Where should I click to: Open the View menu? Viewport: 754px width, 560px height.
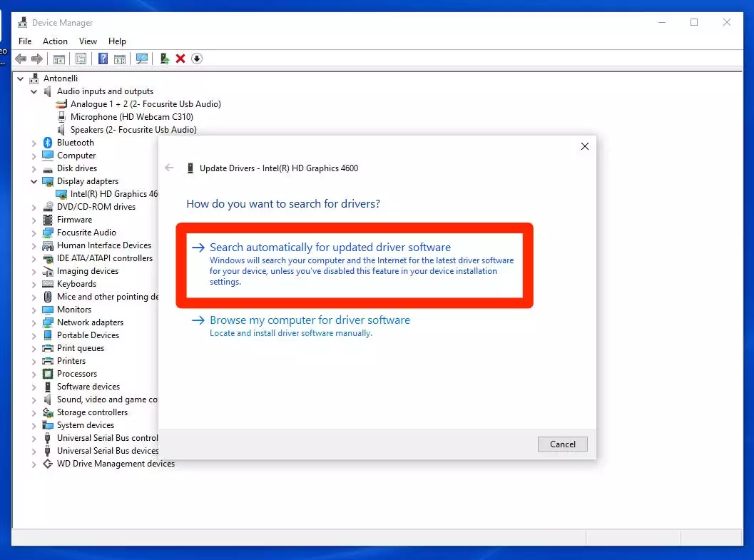point(88,41)
